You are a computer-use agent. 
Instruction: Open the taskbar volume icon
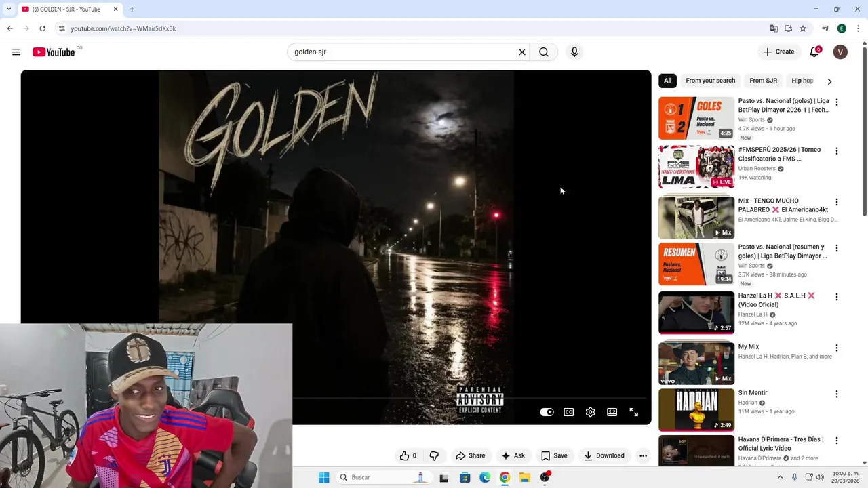coord(820,477)
